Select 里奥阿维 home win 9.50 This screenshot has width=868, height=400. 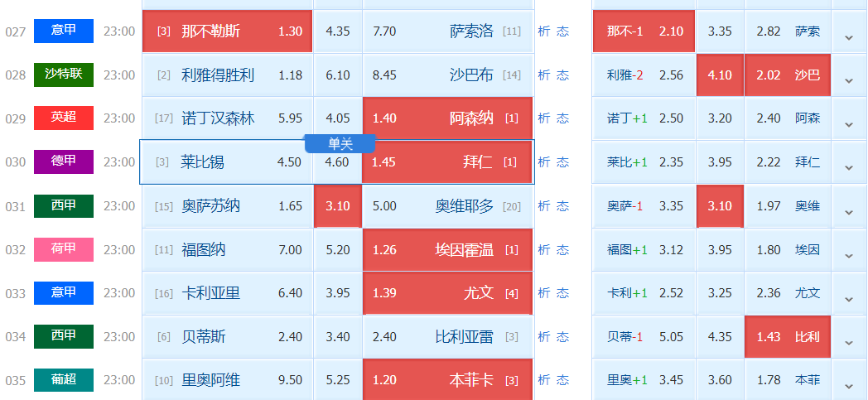(228, 380)
